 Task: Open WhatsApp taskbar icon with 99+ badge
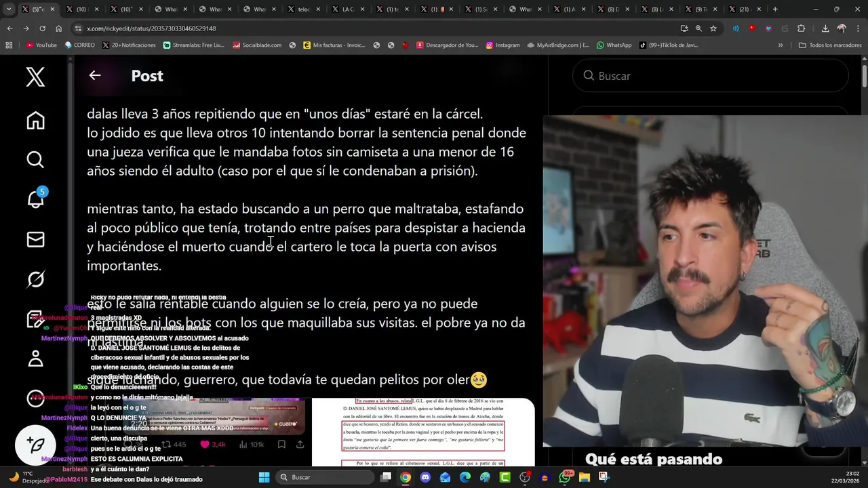[x=565, y=477]
